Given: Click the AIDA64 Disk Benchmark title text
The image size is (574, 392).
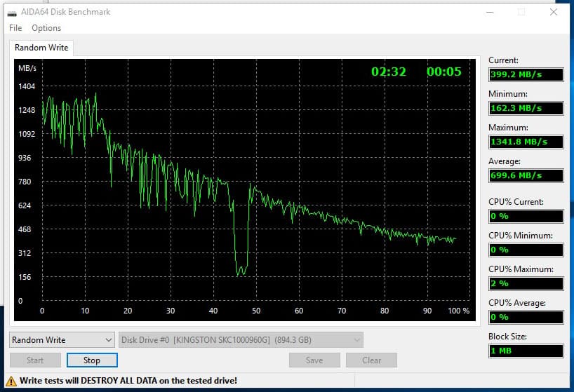Looking at the screenshot, I should pyautogui.click(x=65, y=12).
